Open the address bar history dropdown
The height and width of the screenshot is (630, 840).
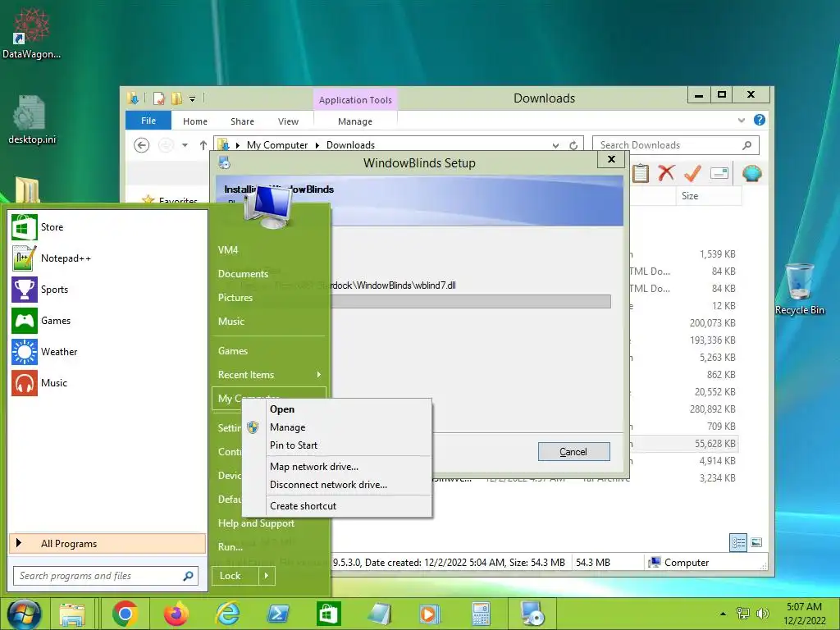pos(555,145)
